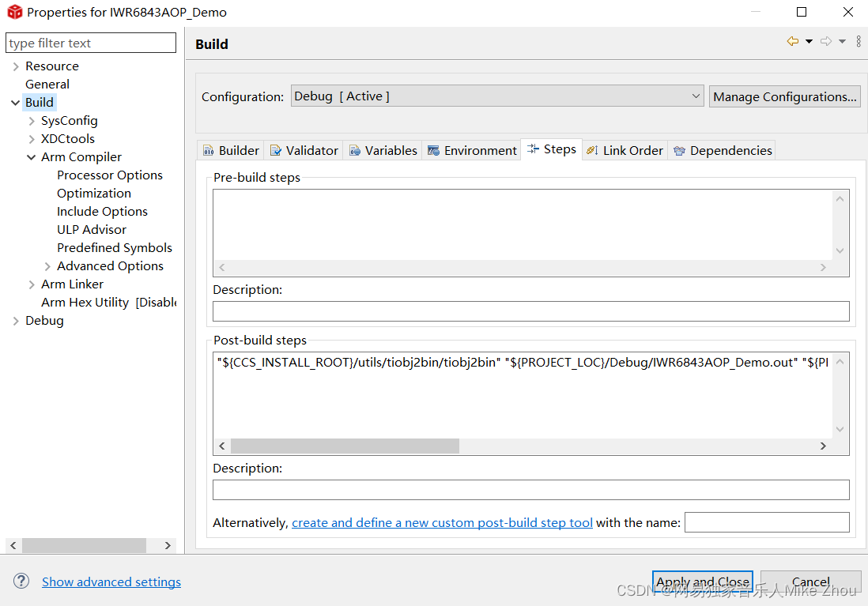Select General in the tree
The width and height of the screenshot is (868, 606).
click(47, 84)
